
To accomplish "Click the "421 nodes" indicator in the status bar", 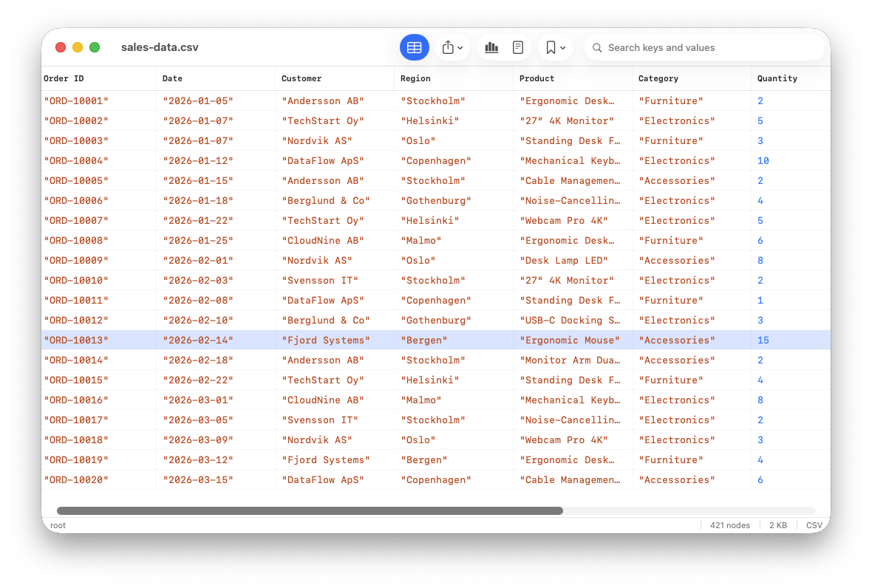I will (x=729, y=525).
